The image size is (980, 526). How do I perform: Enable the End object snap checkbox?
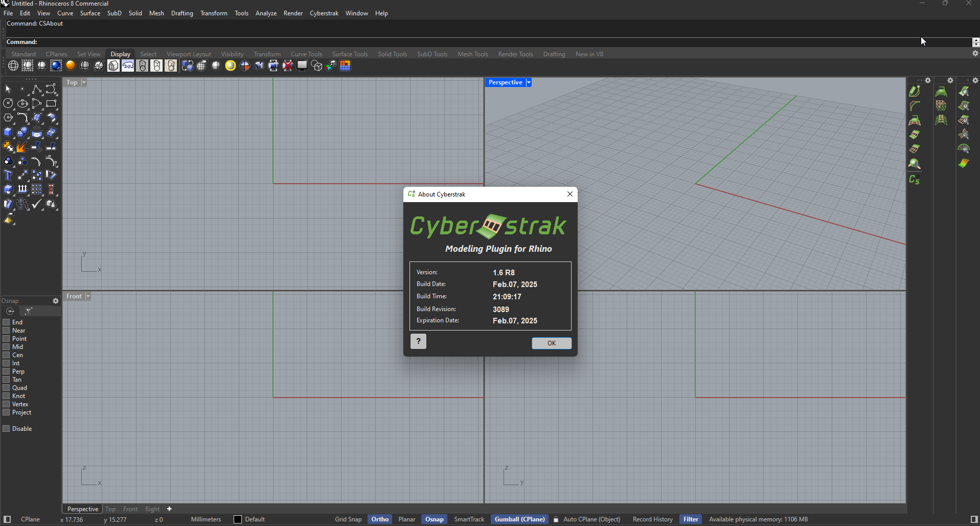click(7, 322)
